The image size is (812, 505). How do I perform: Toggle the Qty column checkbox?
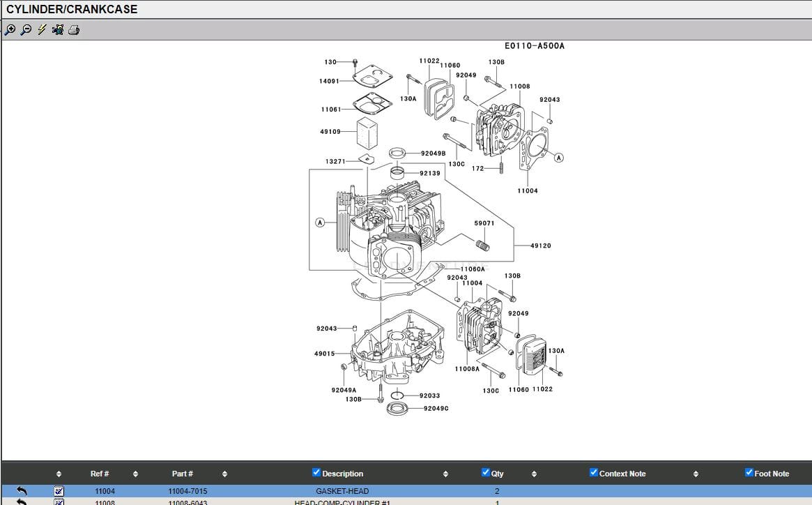click(x=486, y=473)
